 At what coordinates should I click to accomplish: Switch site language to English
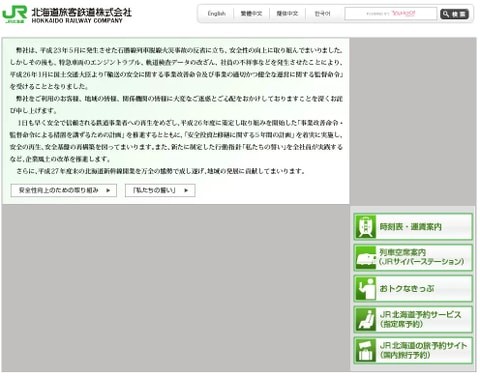pos(216,14)
